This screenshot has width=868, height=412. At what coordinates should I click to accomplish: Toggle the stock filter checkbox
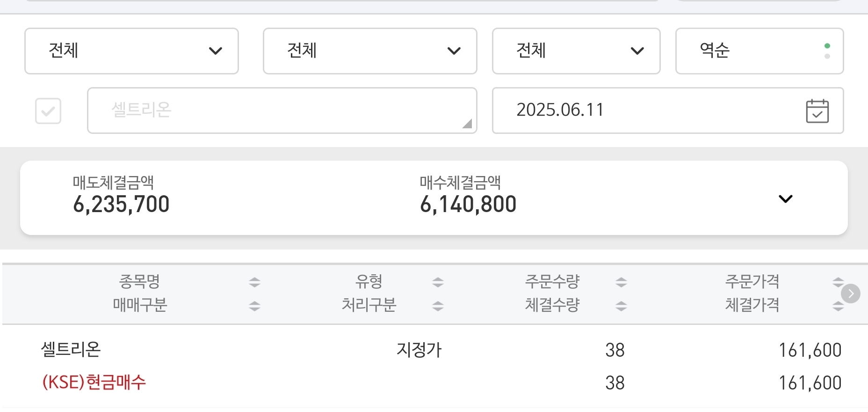click(48, 111)
